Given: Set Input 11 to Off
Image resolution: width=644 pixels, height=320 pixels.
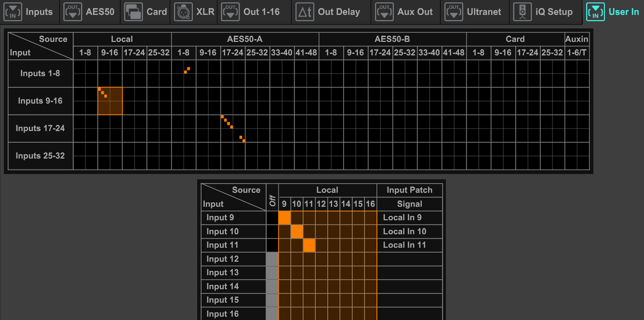Looking at the screenshot, I should click(x=272, y=245).
